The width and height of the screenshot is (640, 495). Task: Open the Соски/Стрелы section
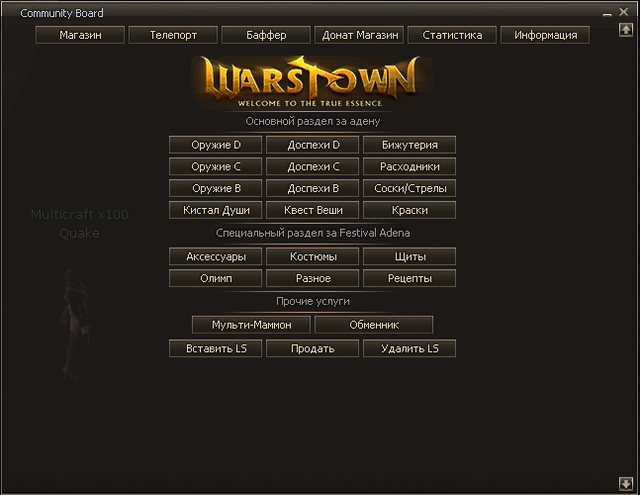click(x=409, y=188)
